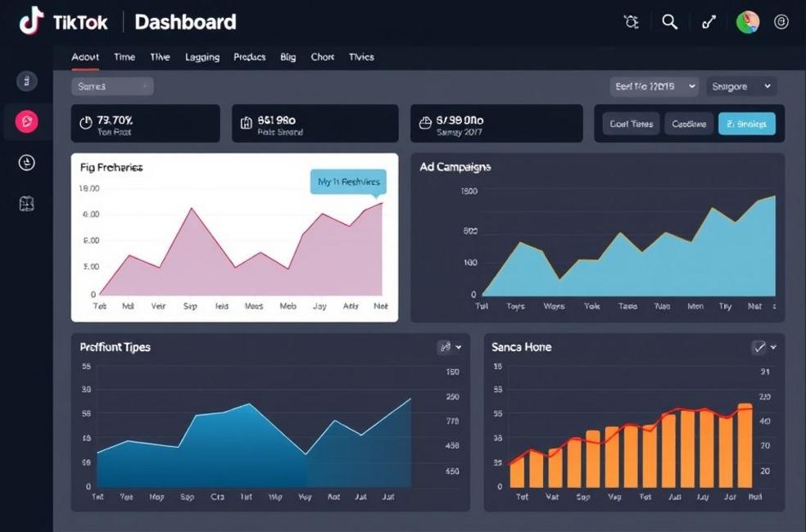The image size is (806, 532).
Task: Select the pink analytics icon in the sidebar
Action: pos(27,119)
